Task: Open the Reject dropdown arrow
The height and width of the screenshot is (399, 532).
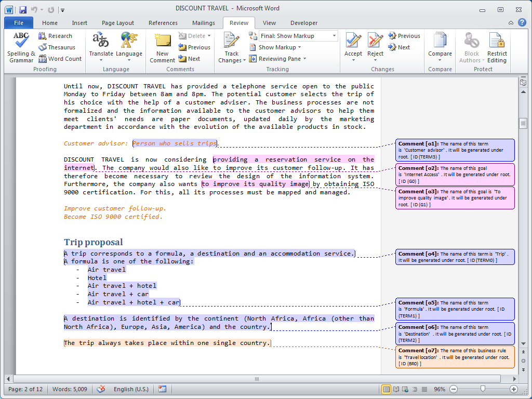Action: (x=375, y=60)
